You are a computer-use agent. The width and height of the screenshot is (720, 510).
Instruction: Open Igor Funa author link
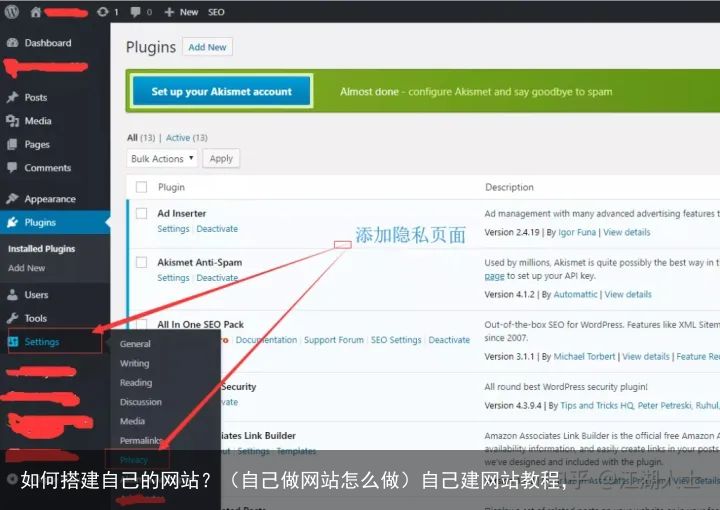(x=577, y=232)
